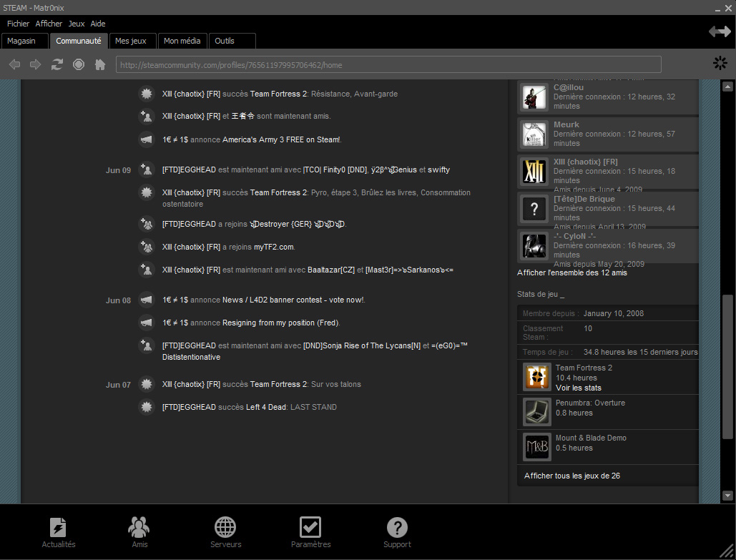The height and width of the screenshot is (560, 736).
Task: Reload the community page
Action: 57,64
